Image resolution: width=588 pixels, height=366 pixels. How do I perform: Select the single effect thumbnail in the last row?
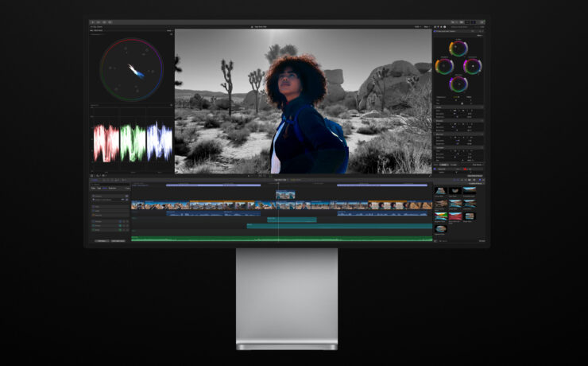[441, 228]
